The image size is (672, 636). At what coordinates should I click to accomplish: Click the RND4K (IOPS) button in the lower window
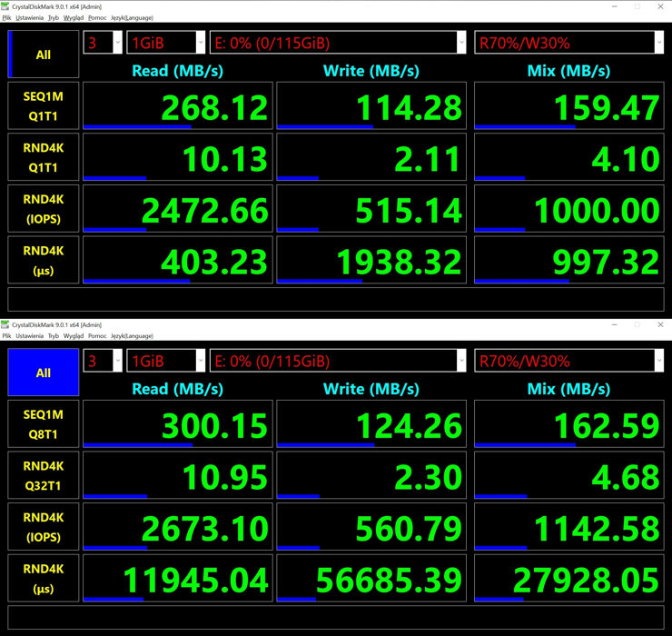[x=44, y=527]
